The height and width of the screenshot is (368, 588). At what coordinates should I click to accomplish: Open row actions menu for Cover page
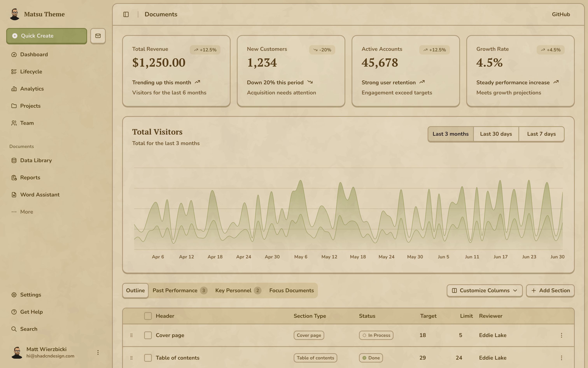pyautogui.click(x=562, y=335)
